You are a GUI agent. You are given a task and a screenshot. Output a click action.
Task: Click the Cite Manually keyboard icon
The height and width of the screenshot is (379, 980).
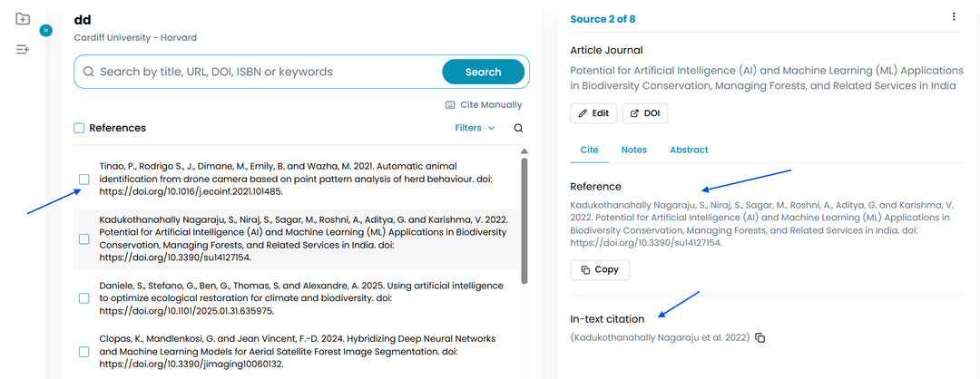(451, 105)
